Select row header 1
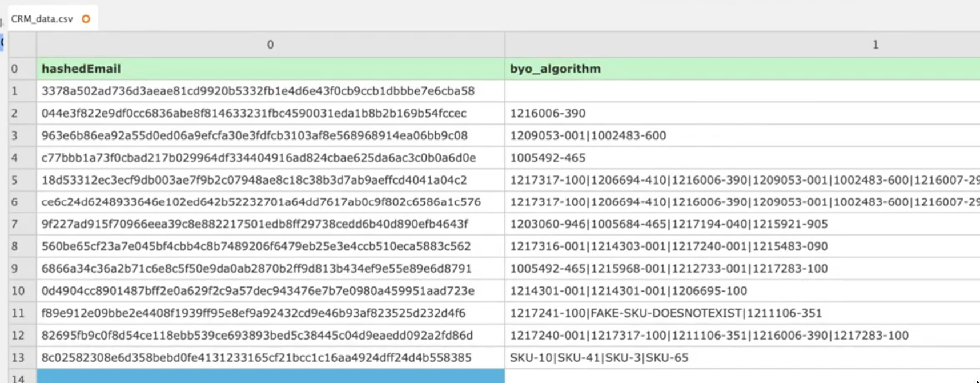 [22, 91]
